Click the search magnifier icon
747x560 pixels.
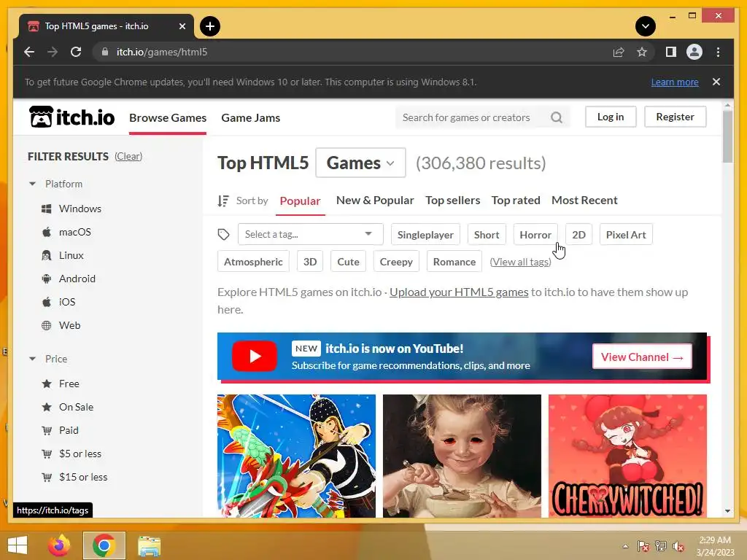pyautogui.click(x=557, y=117)
